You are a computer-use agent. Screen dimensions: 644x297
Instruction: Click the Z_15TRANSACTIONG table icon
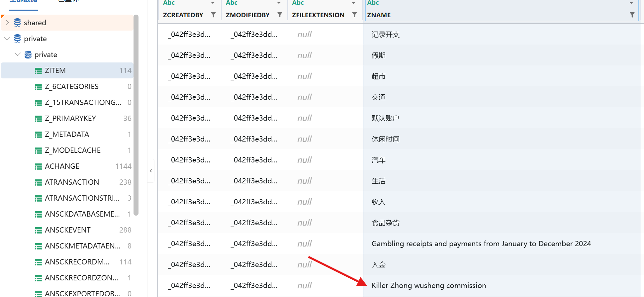39,103
